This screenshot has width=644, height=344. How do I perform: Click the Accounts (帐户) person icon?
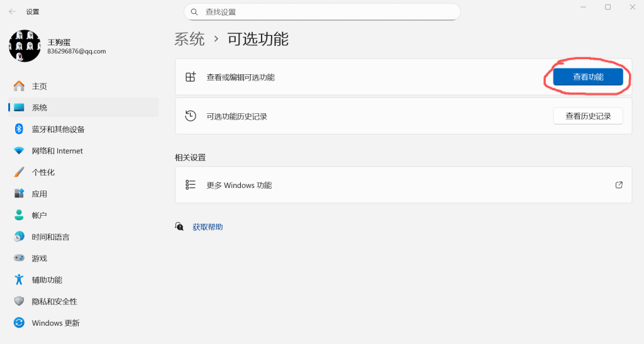[x=19, y=215]
